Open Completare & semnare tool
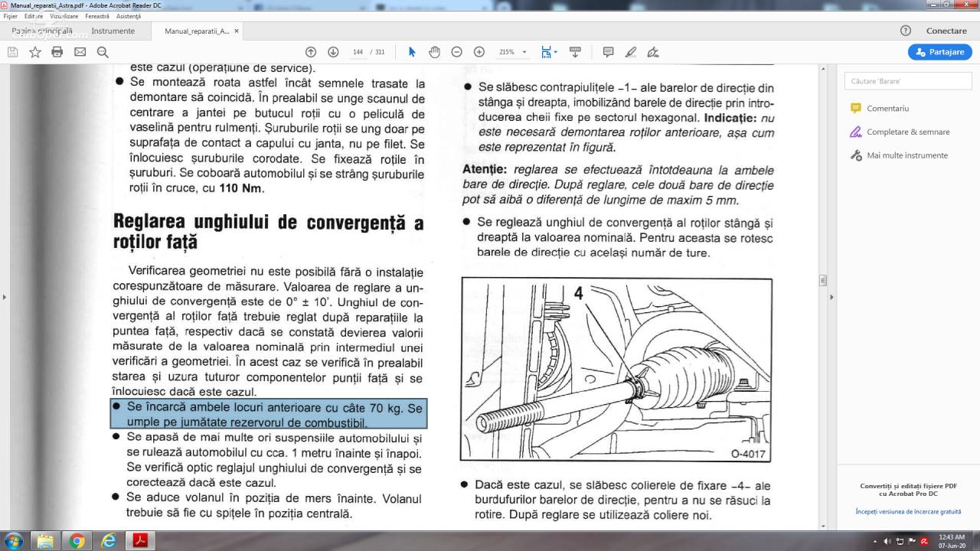 pyautogui.click(x=900, y=132)
